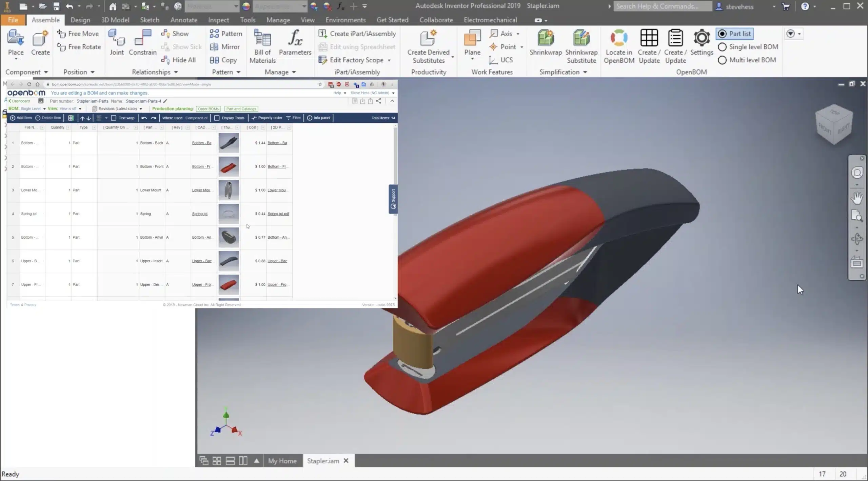The image size is (868, 481).
Task: Open the Stapler.iam document tab
Action: tap(323, 461)
